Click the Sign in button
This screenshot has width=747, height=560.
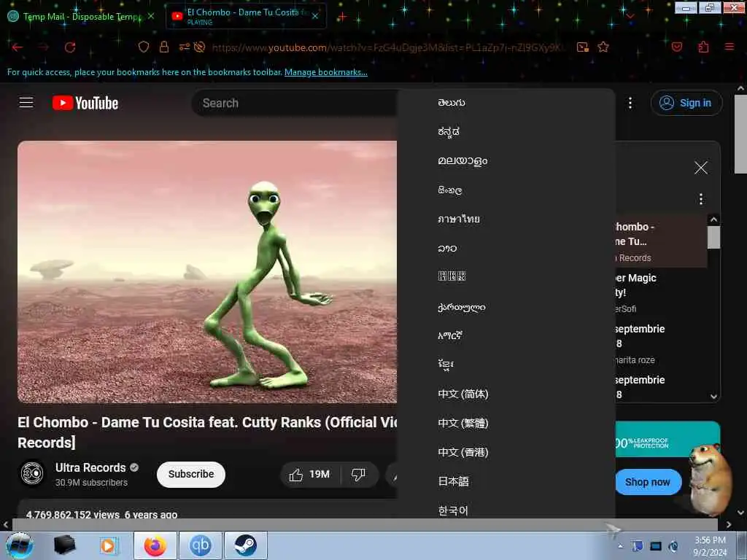pyautogui.click(x=686, y=103)
